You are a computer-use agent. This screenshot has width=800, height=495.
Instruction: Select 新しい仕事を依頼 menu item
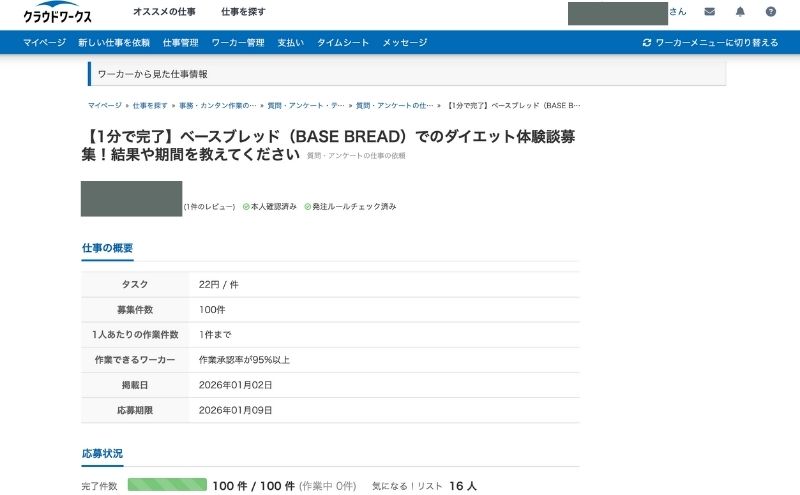point(114,42)
